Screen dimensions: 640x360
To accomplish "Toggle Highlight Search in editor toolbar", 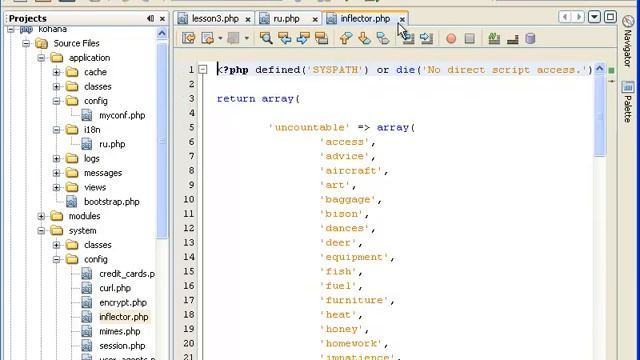I will [x=322, y=38].
